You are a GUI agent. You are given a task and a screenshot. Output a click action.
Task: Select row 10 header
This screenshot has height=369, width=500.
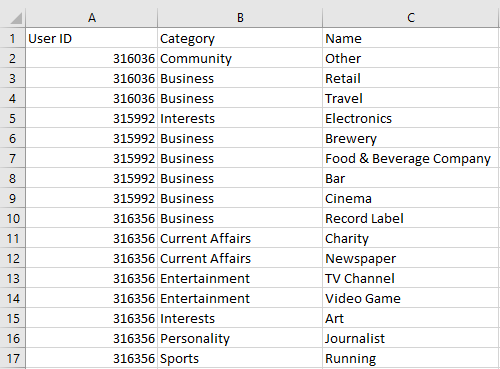pos(12,218)
